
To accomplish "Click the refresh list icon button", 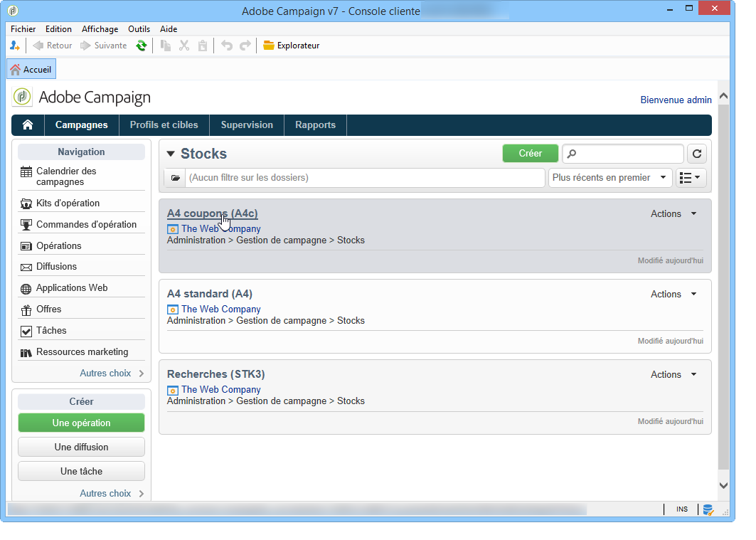I will pyautogui.click(x=697, y=154).
